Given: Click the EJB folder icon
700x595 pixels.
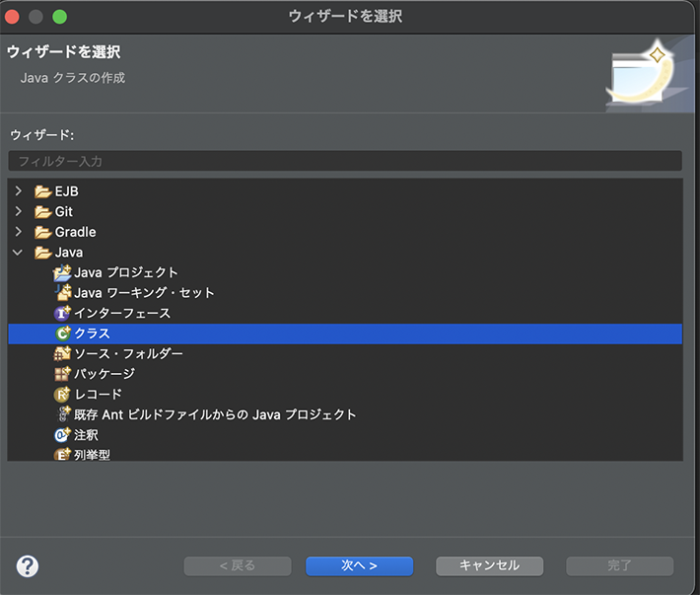Looking at the screenshot, I should (x=42, y=191).
